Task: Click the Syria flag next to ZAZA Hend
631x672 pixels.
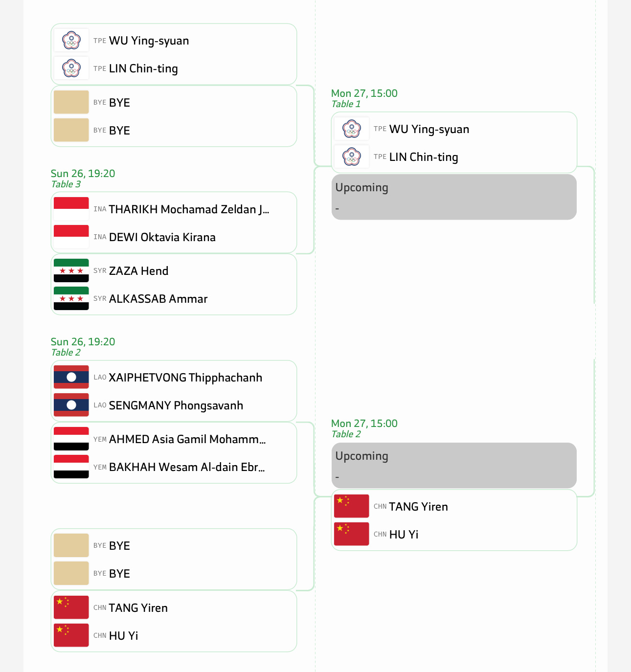Action: (x=71, y=271)
